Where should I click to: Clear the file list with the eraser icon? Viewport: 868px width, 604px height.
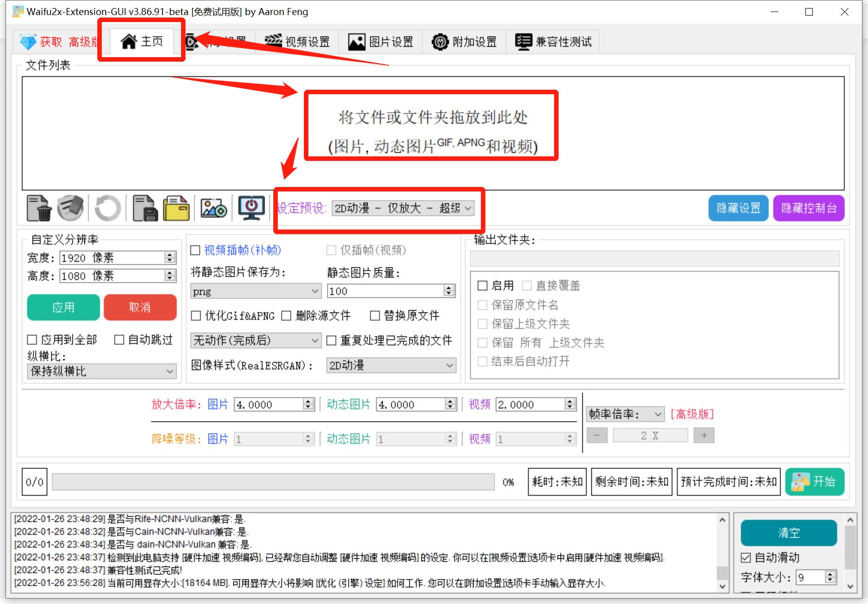70,209
